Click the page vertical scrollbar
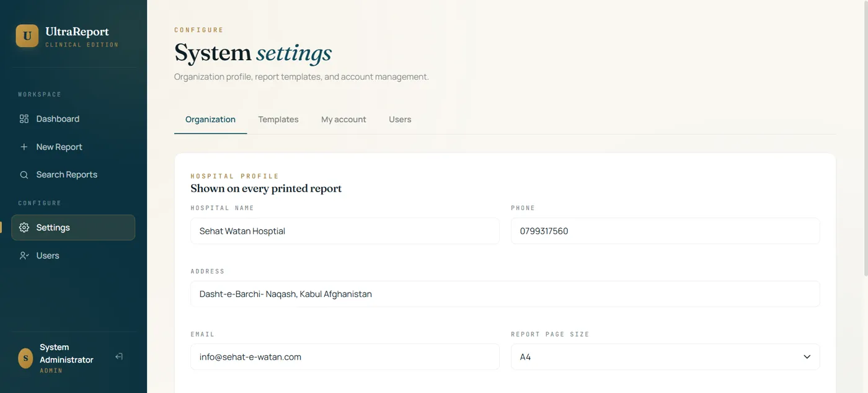The width and height of the screenshot is (868, 393). [x=865, y=138]
